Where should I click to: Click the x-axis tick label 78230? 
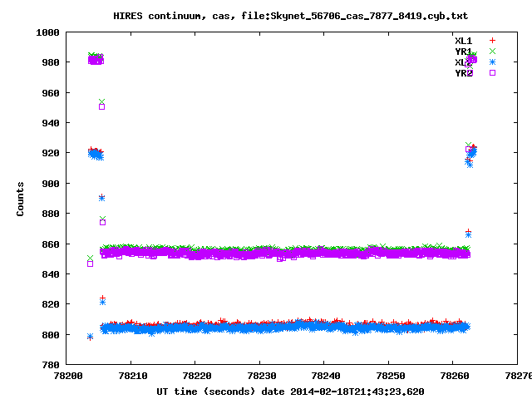click(262, 376)
